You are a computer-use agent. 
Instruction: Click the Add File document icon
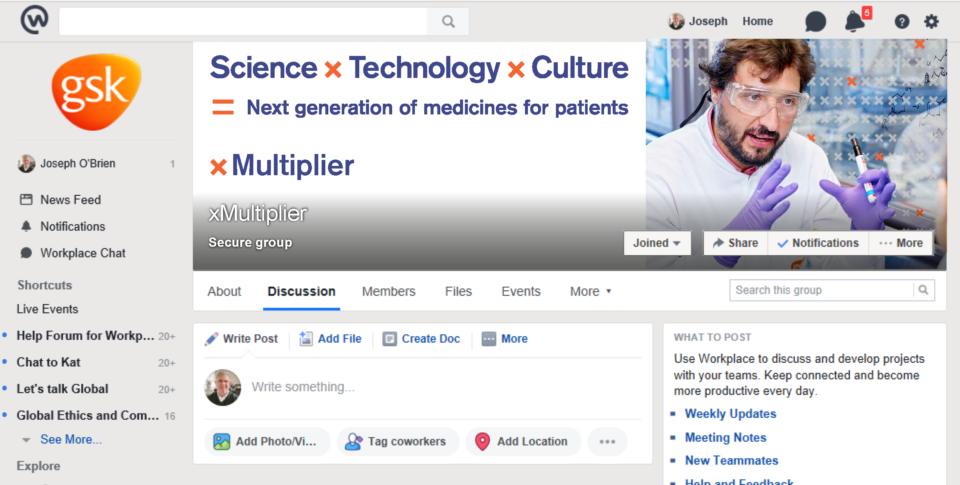[306, 339]
